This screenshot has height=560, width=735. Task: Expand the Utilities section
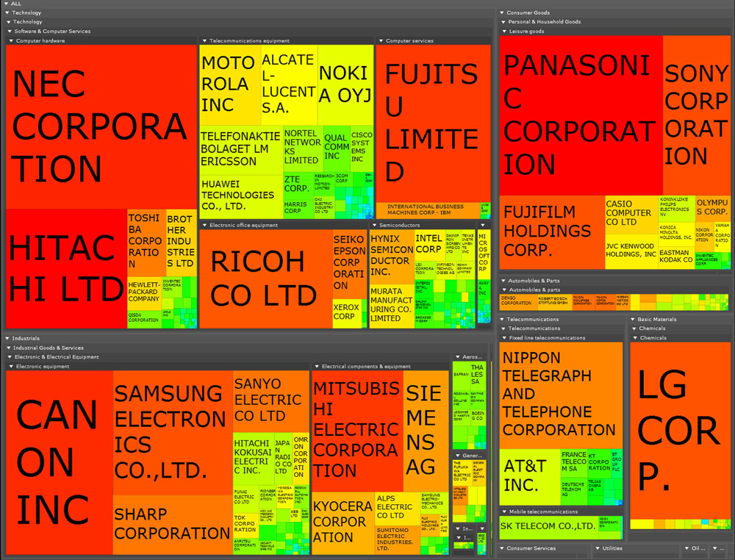(597, 548)
